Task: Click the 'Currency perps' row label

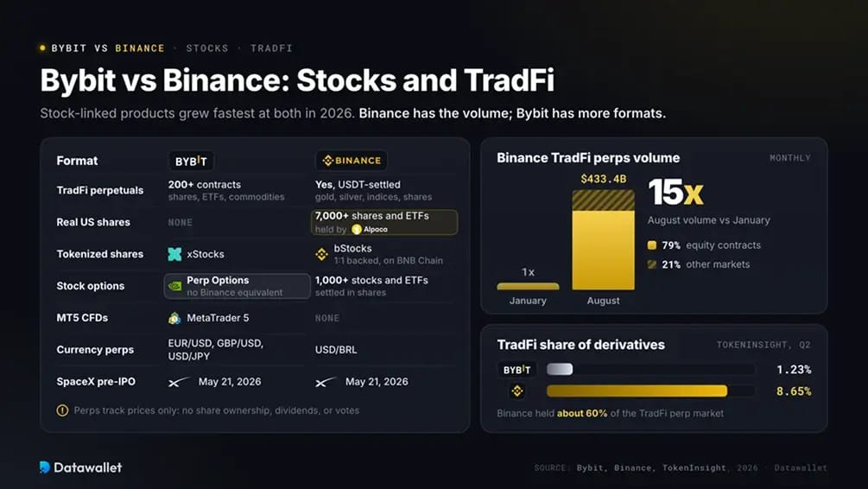Action: pyautogui.click(x=95, y=350)
